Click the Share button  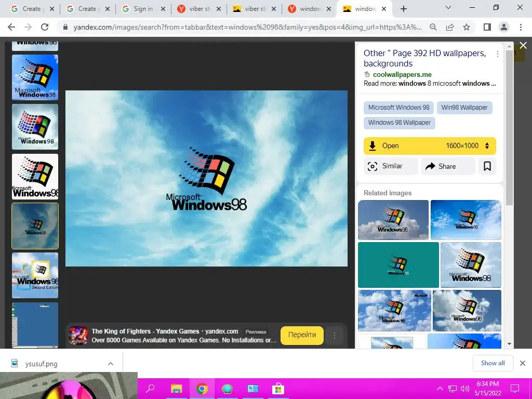pyautogui.click(x=448, y=166)
